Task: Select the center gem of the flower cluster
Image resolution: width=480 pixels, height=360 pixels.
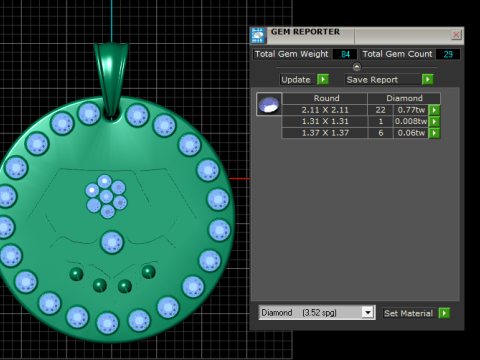Action: click(x=106, y=197)
